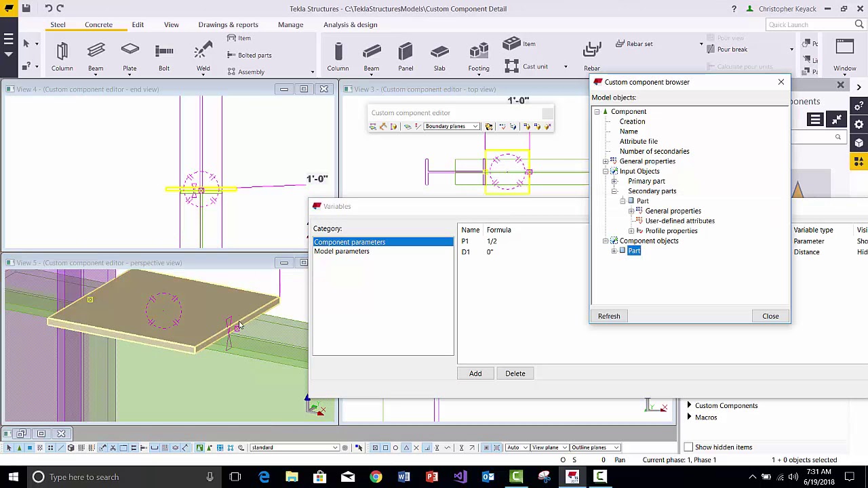Select the concrete Panel tool
Viewport: 868px width, 488px height.
pos(406,57)
